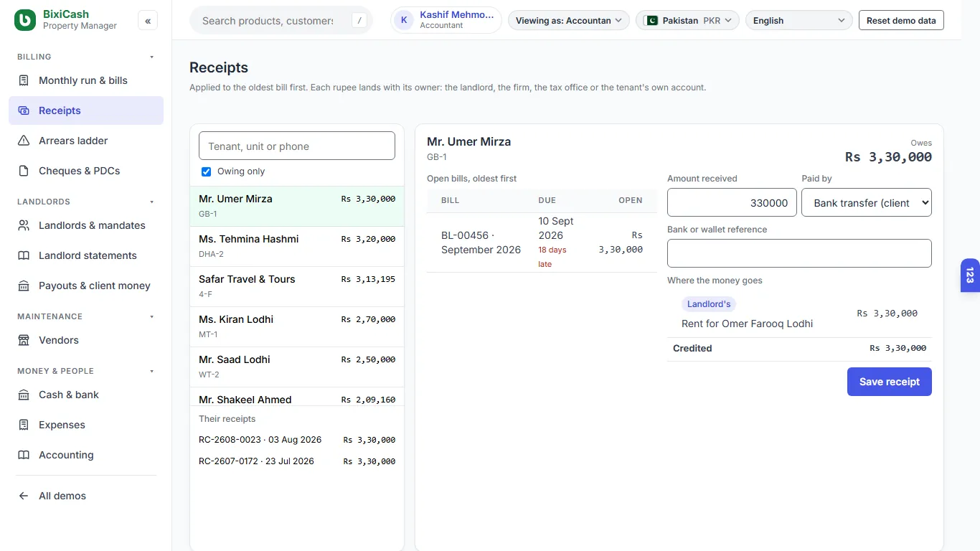The height and width of the screenshot is (551, 980).
Task: Select Safar Travel & Tours tenant row
Action: [x=297, y=287]
